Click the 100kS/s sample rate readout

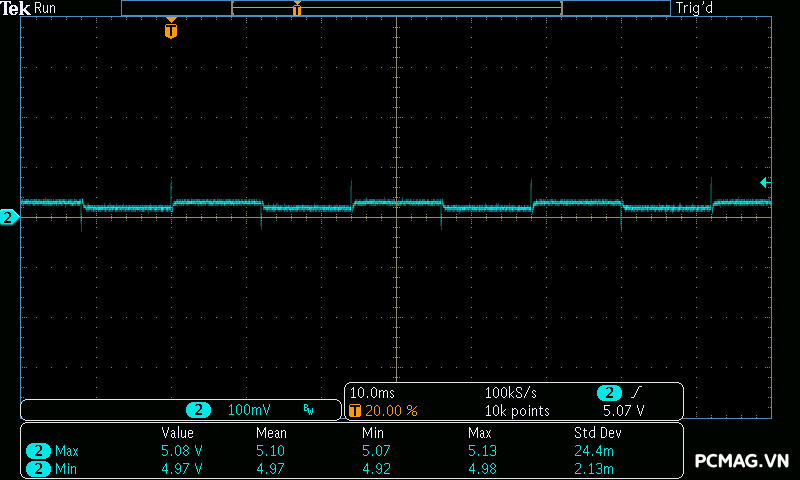[511, 393]
